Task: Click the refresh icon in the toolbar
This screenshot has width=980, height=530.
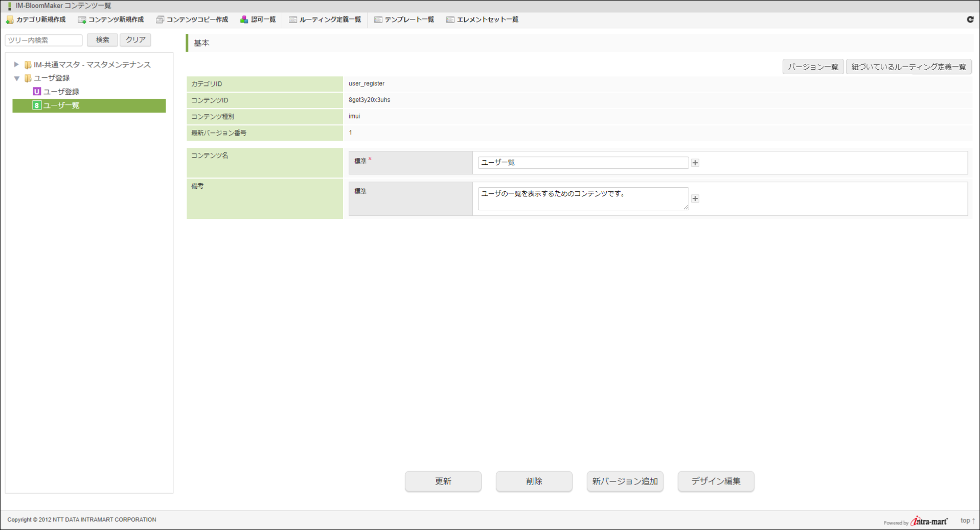Action: pos(970,19)
